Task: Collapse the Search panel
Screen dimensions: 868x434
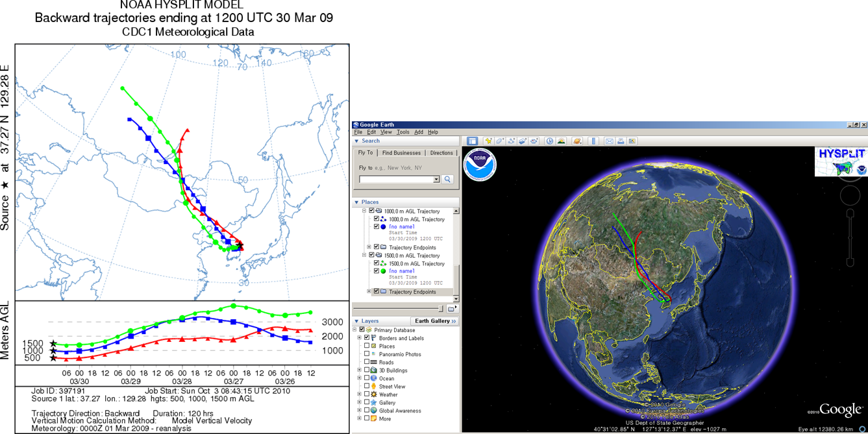Action: point(356,141)
